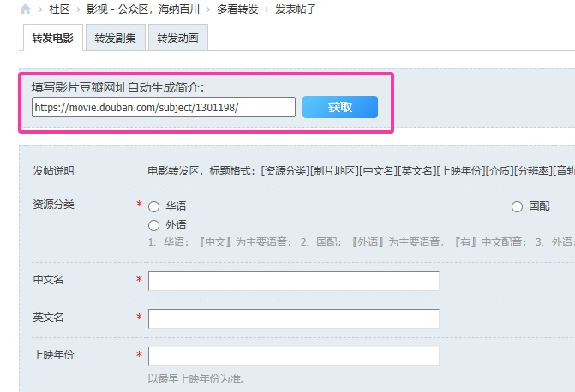Image resolution: width=575 pixels, height=392 pixels.
Task: Click into the 英文名 text field
Action: tap(293, 318)
